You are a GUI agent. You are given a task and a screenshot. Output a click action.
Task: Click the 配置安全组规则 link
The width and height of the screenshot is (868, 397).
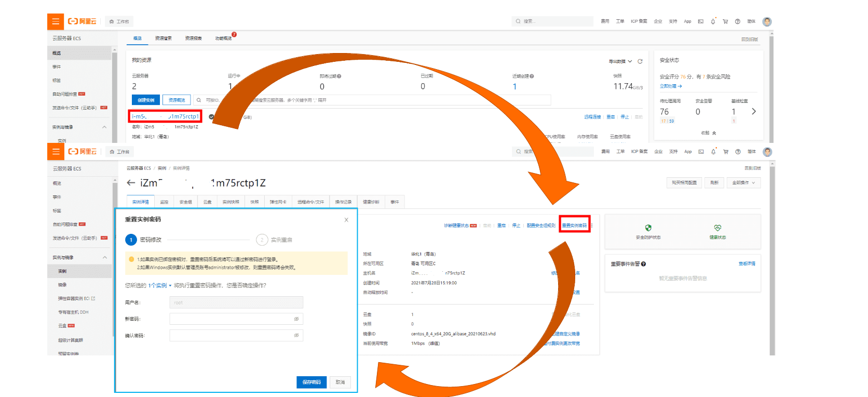pos(541,226)
